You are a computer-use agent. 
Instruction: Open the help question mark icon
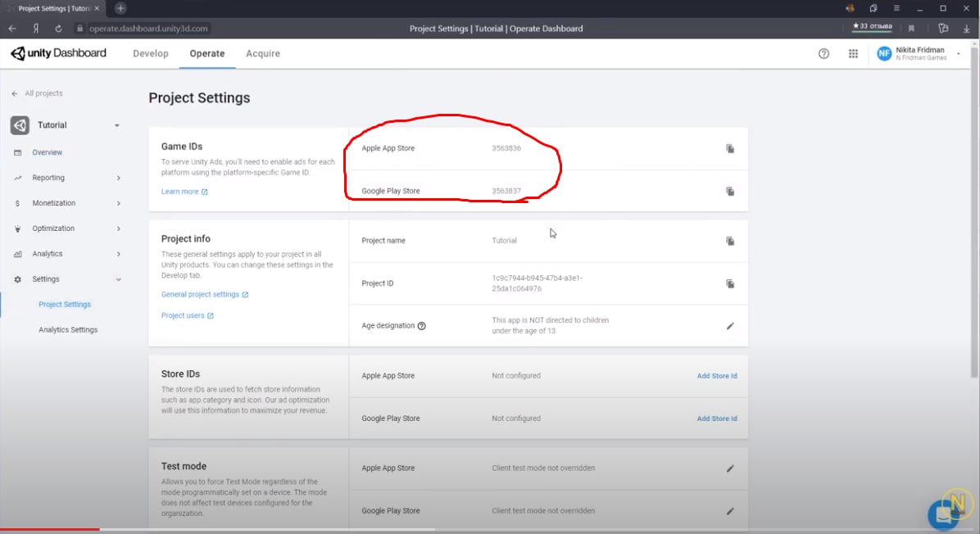click(x=823, y=54)
